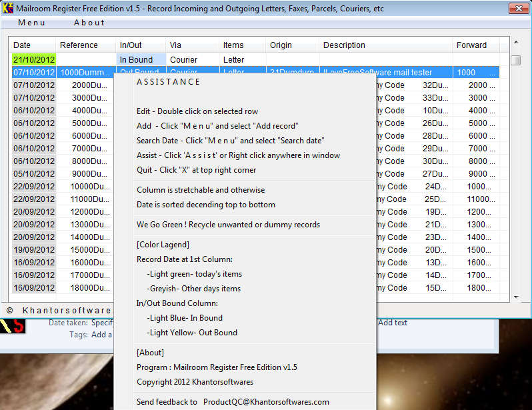Click the Mailroom Register title bar icon
The height and width of the screenshot is (410, 532).
pyautogui.click(x=7, y=9)
